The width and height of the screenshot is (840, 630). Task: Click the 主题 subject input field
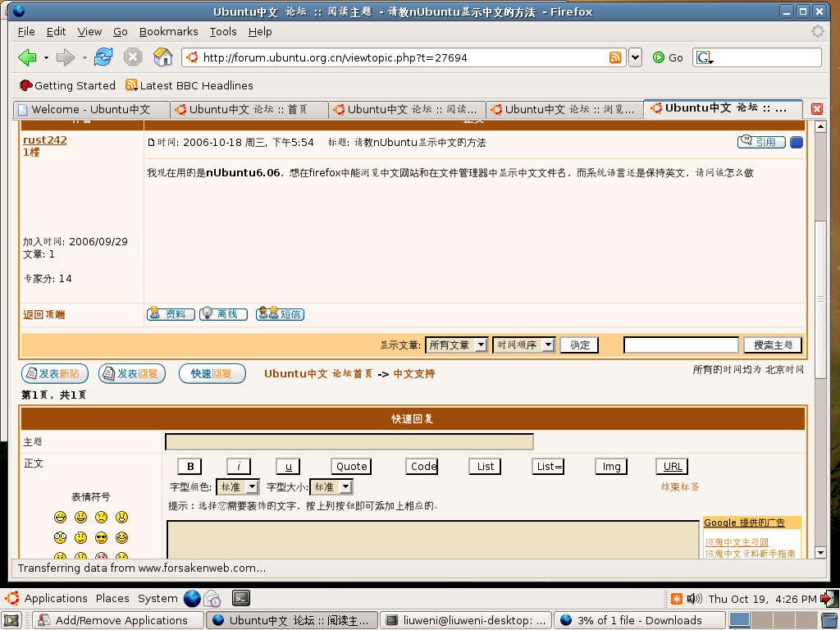pos(349,442)
